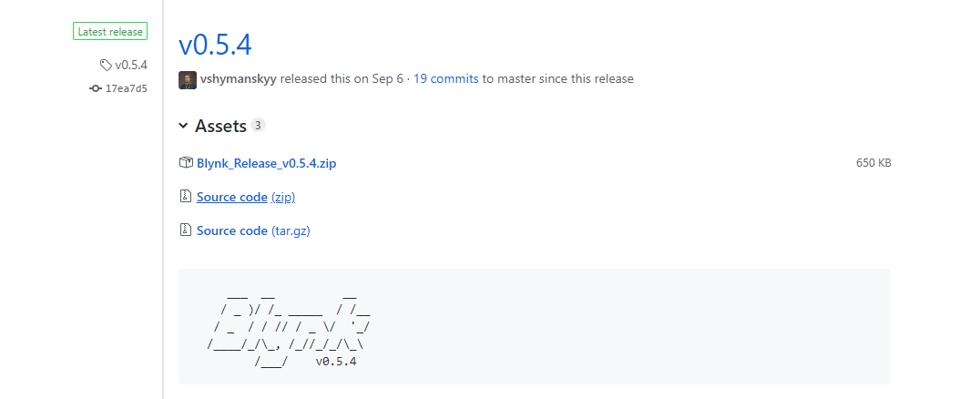980x399 pixels.
Task: Download Blynk_Release_v0.5.4.zip
Action: coord(266,163)
